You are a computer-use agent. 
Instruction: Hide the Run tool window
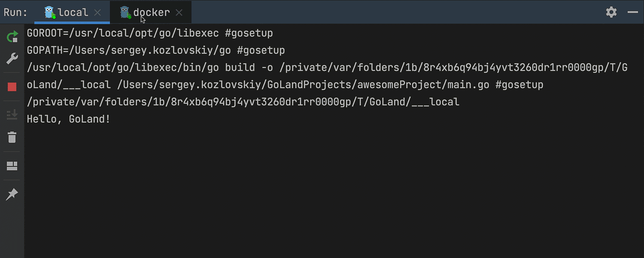click(x=632, y=12)
